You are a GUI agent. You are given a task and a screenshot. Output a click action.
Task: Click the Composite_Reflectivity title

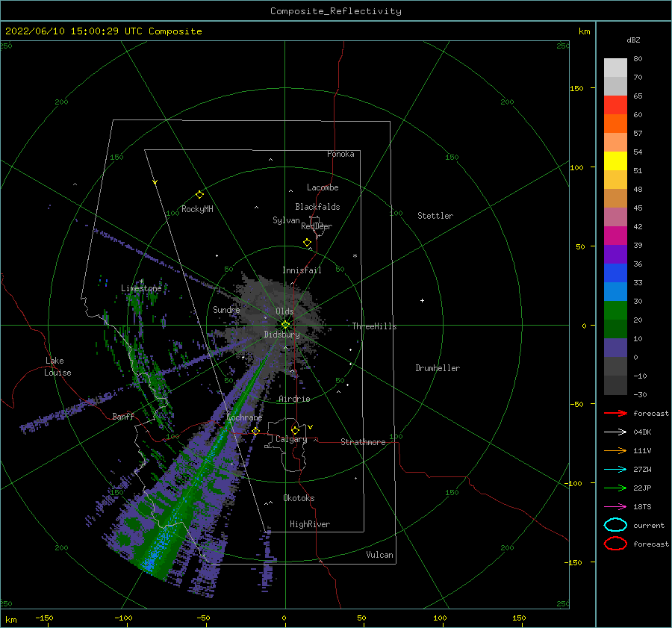click(336, 11)
